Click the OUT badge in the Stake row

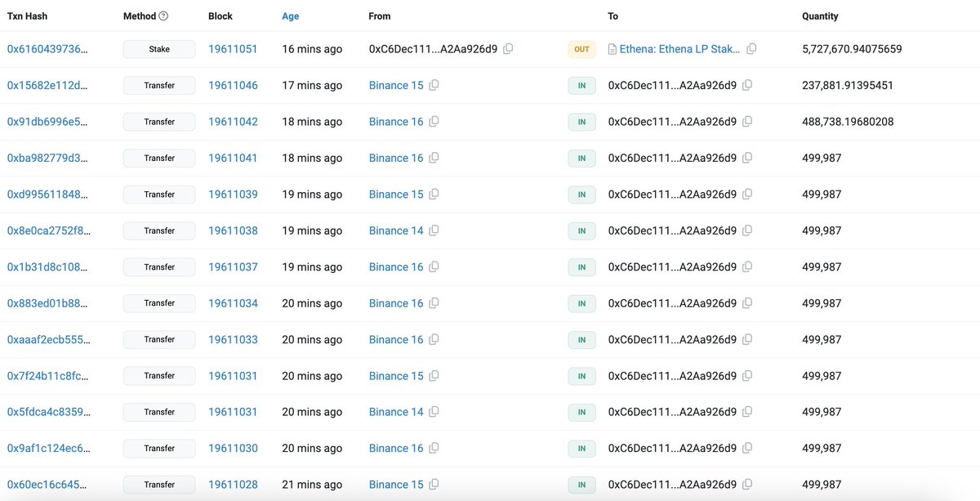click(581, 49)
